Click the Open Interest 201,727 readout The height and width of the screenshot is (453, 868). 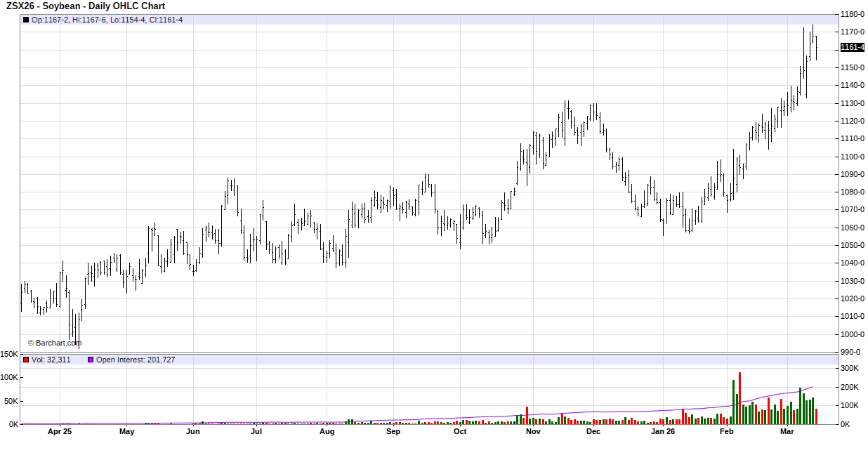click(136, 360)
